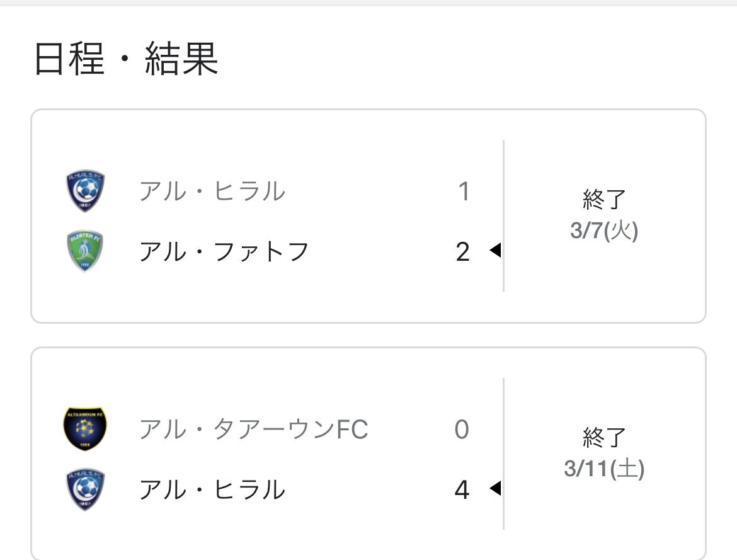Click winner arrow beside Al Hilal's score 4
Image resolution: width=737 pixels, height=560 pixels.
point(495,488)
